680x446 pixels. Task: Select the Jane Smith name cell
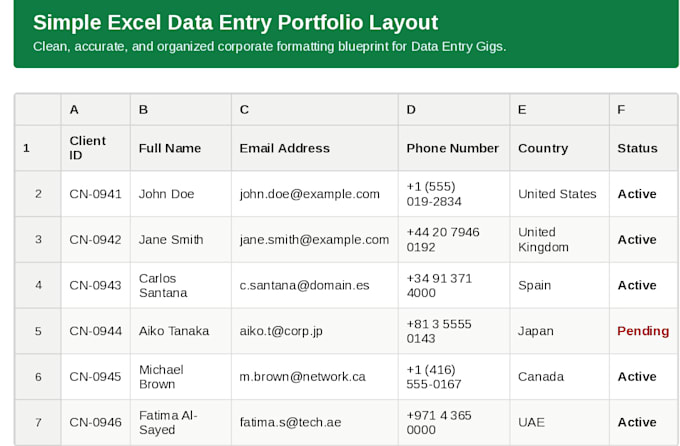pos(180,239)
